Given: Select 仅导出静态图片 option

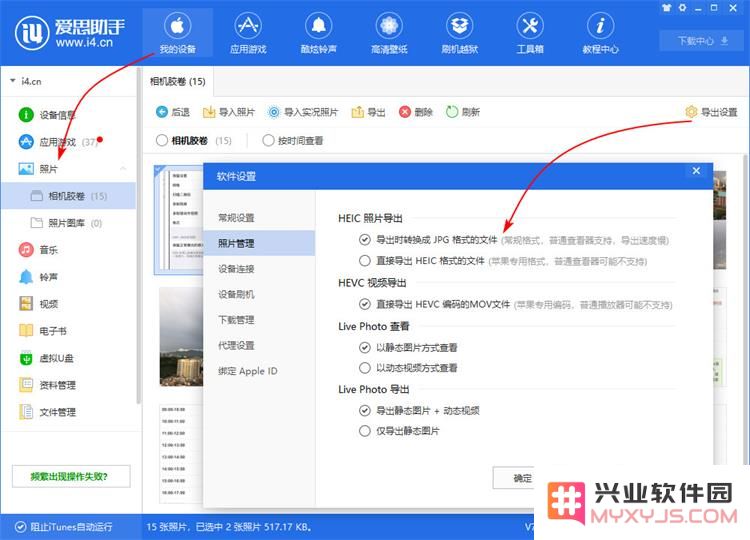Looking at the screenshot, I should [x=364, y=431].
